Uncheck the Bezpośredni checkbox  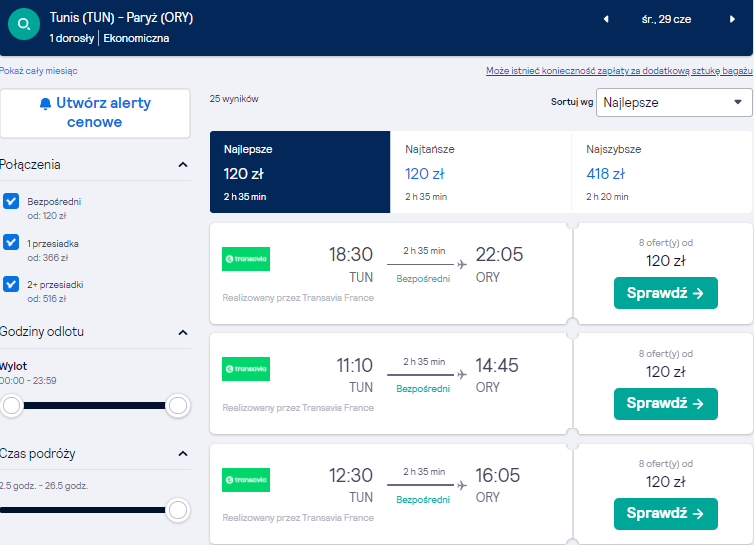[11, 201]
